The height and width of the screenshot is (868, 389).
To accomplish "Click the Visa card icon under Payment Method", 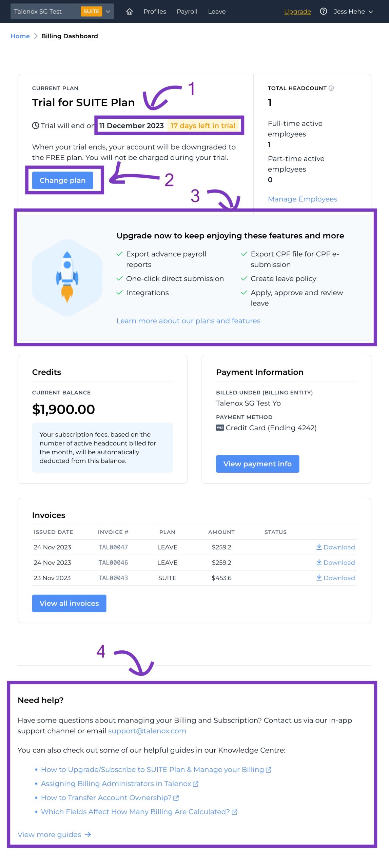I will [x=220, y=428].
